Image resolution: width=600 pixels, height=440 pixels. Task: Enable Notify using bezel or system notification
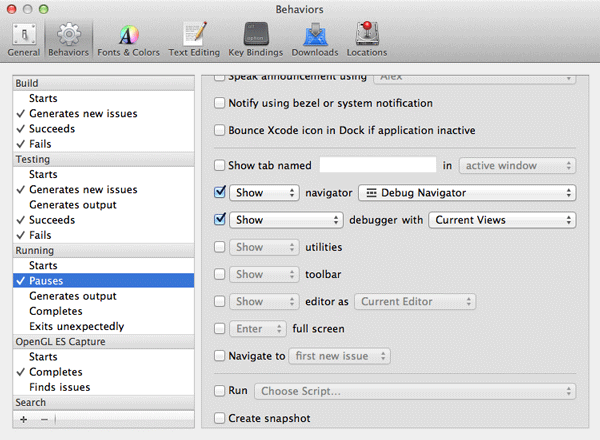point(219,103)
